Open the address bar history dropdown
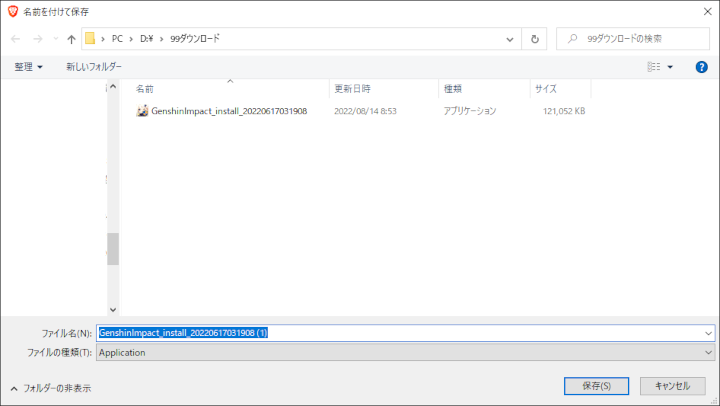Image resolution: width=720 pixels, height=406 pixels. pos(510,39)
